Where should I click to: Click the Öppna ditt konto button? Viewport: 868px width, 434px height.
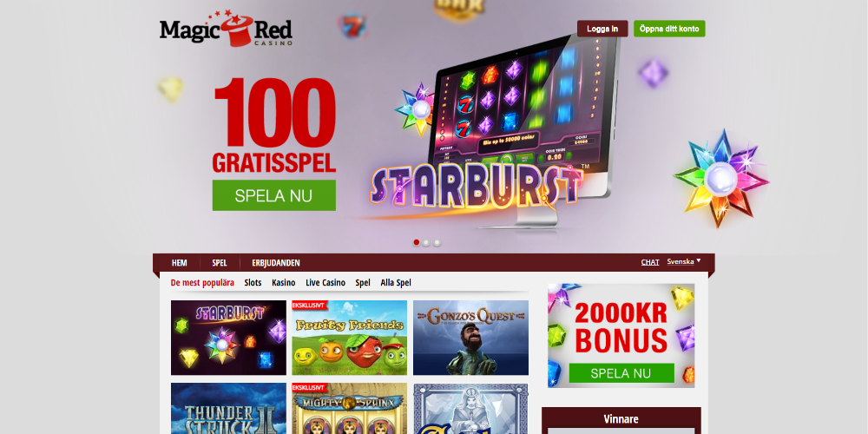(669, 29)
